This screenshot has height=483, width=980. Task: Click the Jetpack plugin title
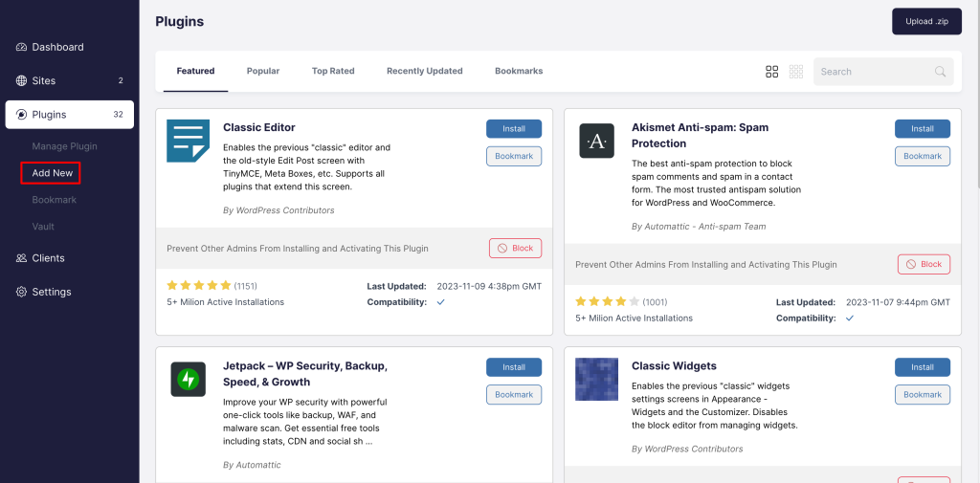305,374
